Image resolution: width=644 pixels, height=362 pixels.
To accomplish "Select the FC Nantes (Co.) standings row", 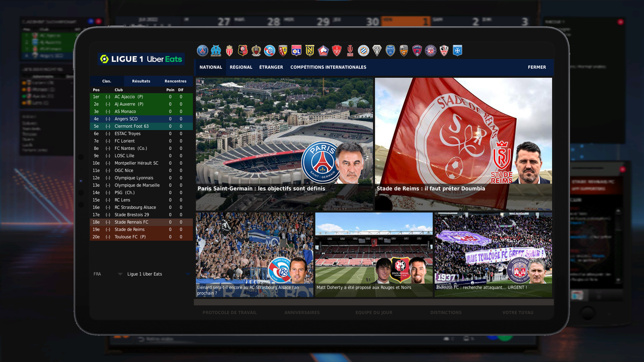I will pos(141,148).
